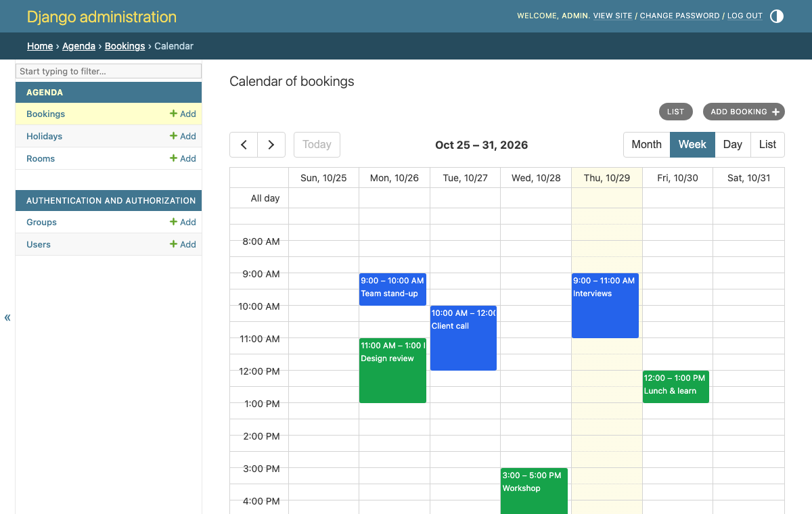Click the 8:00 AM time label
The width and height of the screenshot is (812, 514).
pyautogui.click(x=261, y=241)
